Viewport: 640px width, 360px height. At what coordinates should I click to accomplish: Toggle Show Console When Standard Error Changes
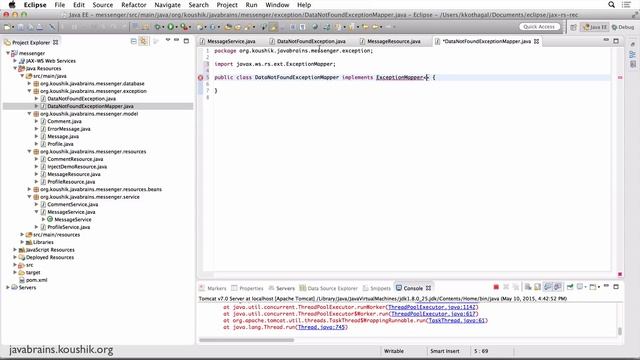[557, 287]
